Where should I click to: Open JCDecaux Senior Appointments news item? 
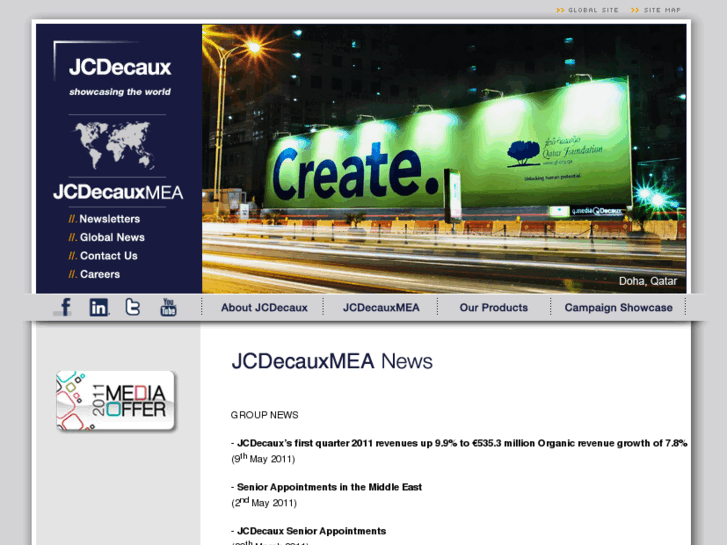[x=311, y=531]
